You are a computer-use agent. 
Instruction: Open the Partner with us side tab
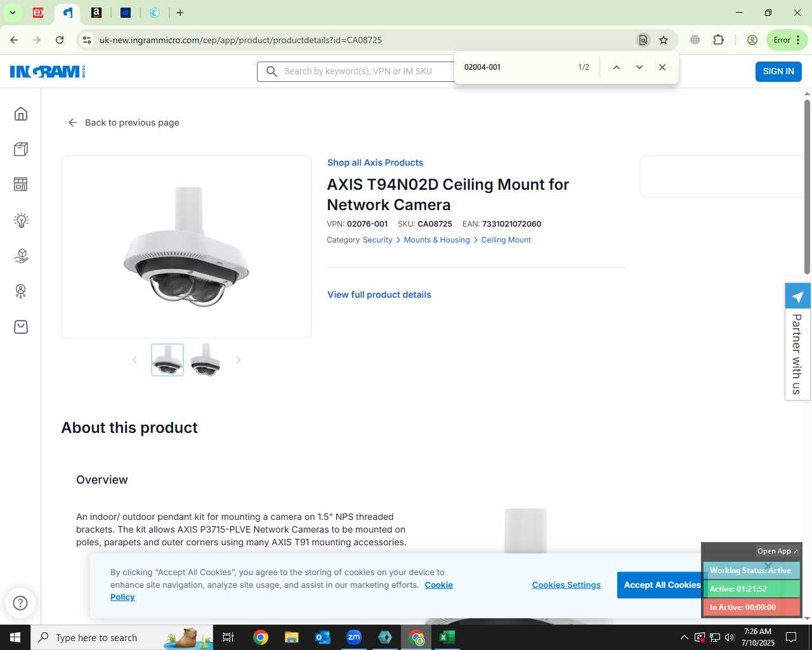(x=797, y=342)
